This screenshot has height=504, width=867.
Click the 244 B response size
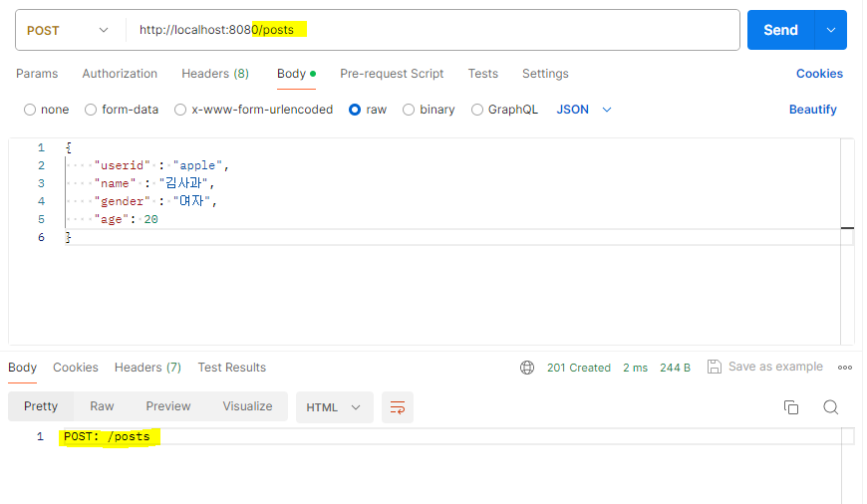click(x=675, y=369)
